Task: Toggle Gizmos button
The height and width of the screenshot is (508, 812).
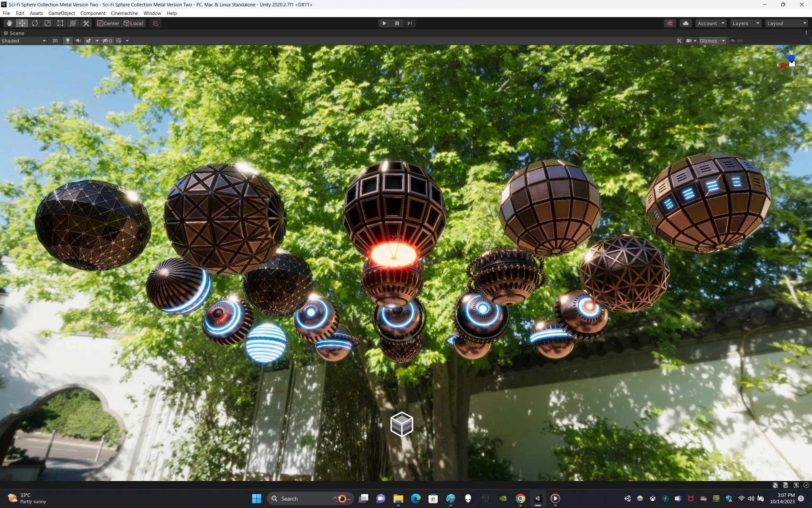Action: (x=708, y=41)
